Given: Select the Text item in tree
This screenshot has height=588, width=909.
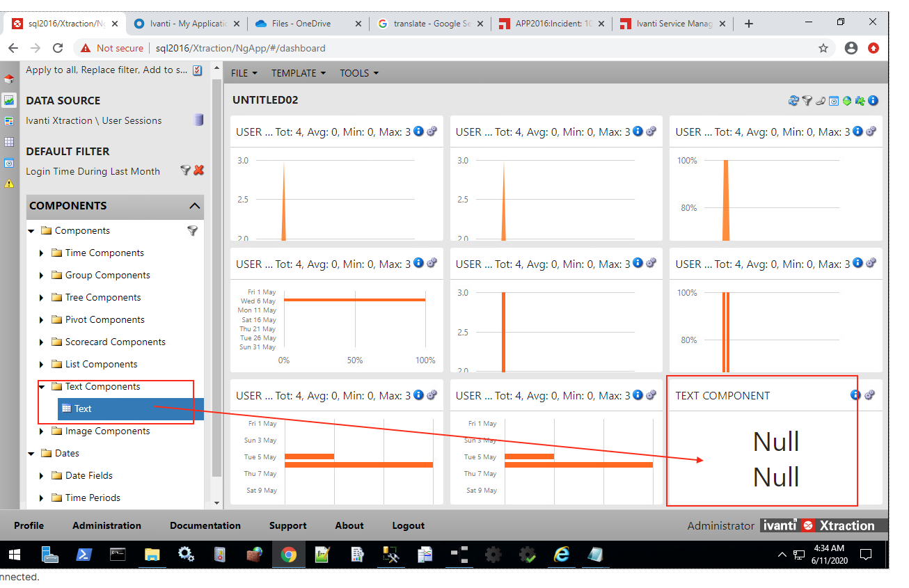Looking at the screenshot, I should tap(83, 408).
